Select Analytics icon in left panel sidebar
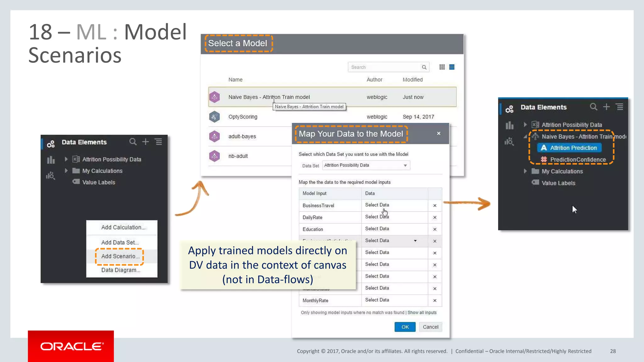Viewport: 644px width, 362px height. (51, 176)
